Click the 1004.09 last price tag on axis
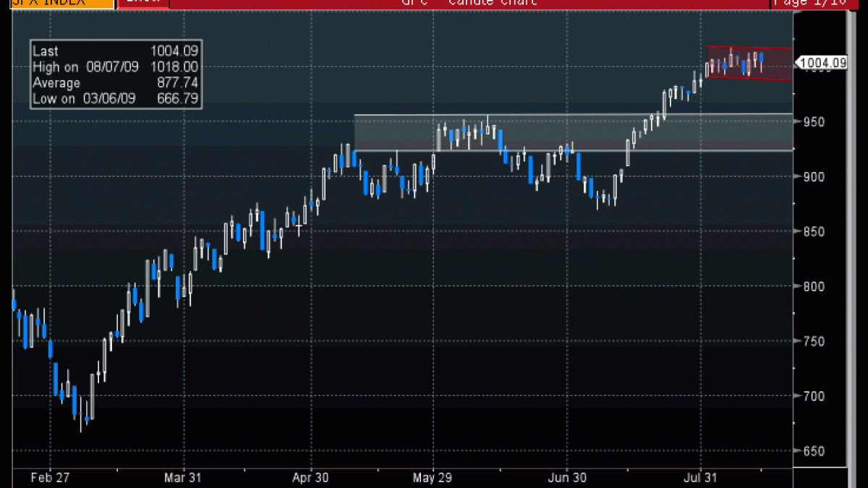The width and height of the screenshot is (868, 488). [x=822, y=63]
